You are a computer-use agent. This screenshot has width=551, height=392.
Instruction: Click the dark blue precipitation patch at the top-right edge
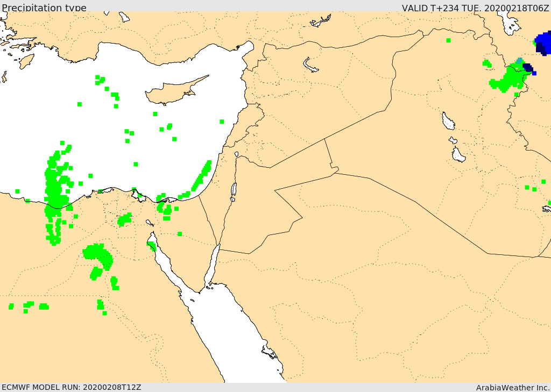[x=543, y=43]
